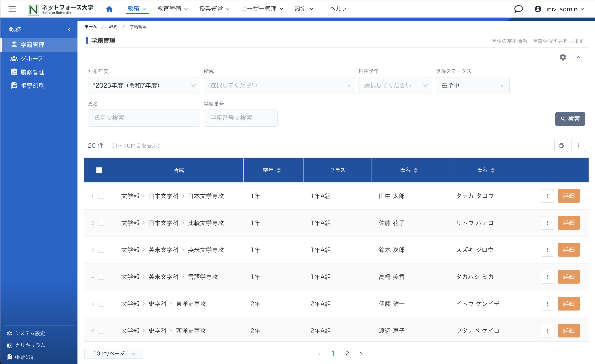
Task: Select the checkbox on 渡辺 恵子's row
Action: click(101, 331)
